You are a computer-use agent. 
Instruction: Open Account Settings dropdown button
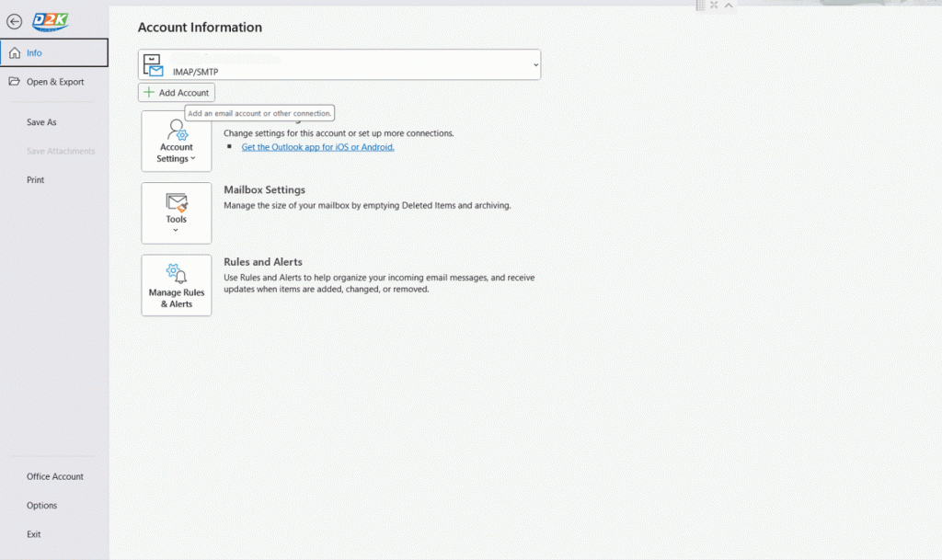click(177, 141)
